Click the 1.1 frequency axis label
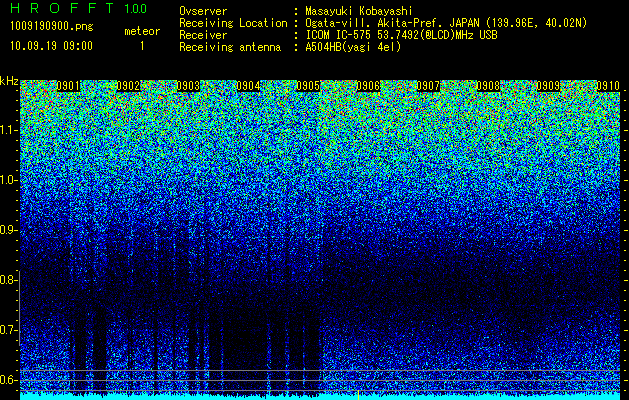 coord(8,130)
